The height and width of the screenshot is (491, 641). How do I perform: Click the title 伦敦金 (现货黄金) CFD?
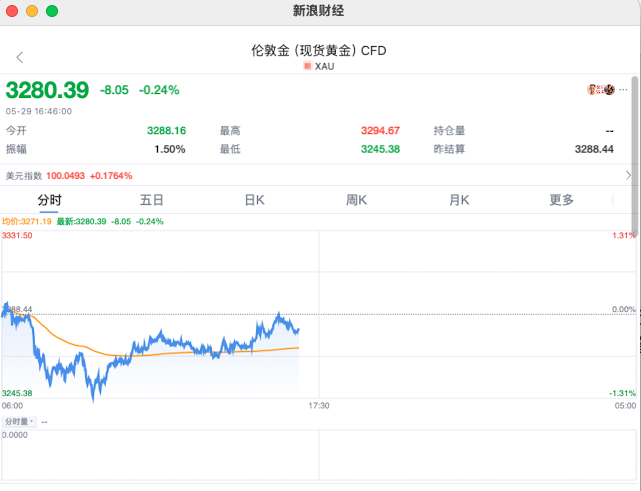pos(318,51)
